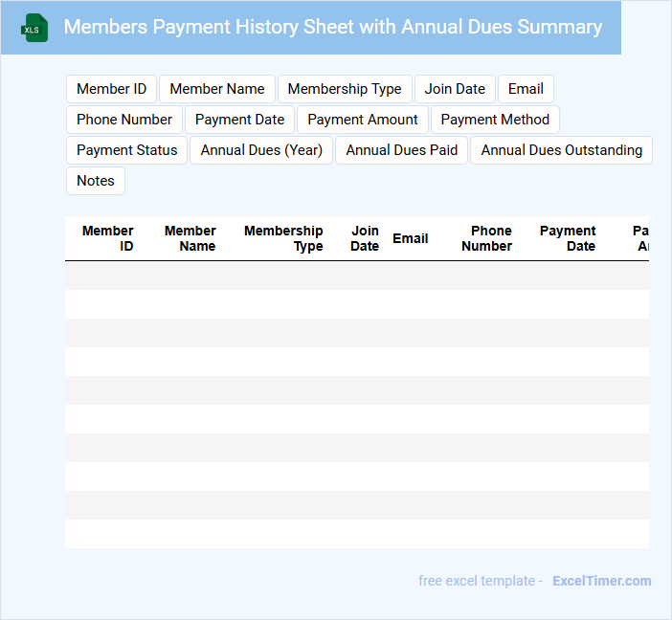Viewport: 672px width, 620px height.
Task: Select the Phone Number tag
Action: [x=124, y=120]
